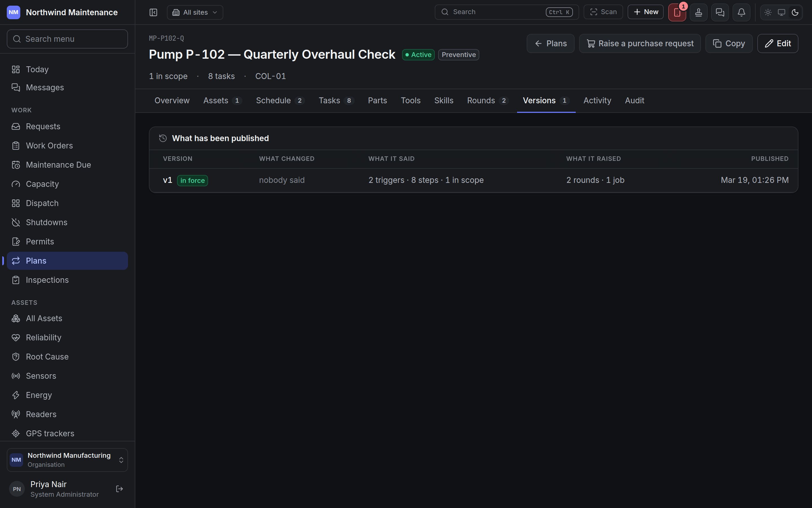Image resolution: width=812 pixels, height=508 pixels.
Task: Switch to the Schedule tab
Action: click(x=280, y=100)
